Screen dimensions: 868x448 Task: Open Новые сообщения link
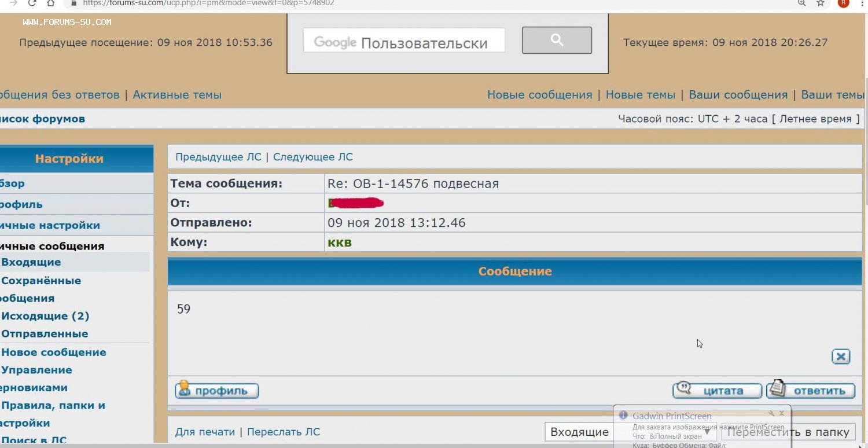coord(539,95)
